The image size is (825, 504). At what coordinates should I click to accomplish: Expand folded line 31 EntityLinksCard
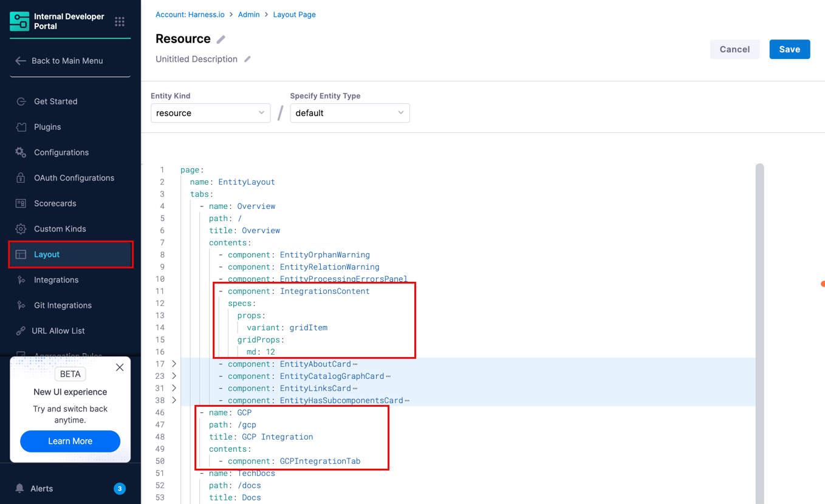[x=174, y=388]
